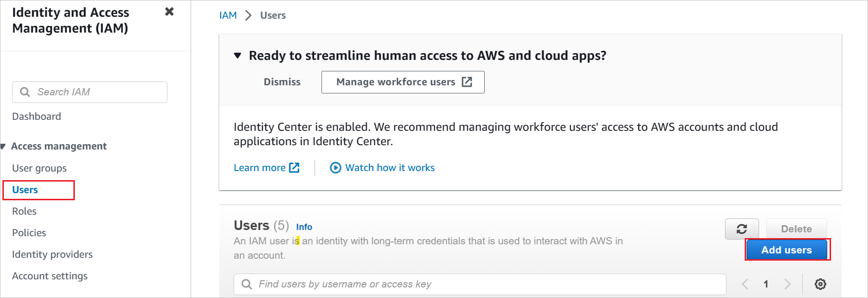Go to next page of users
This screenshot has width=868, height=298.
point(787,284)
